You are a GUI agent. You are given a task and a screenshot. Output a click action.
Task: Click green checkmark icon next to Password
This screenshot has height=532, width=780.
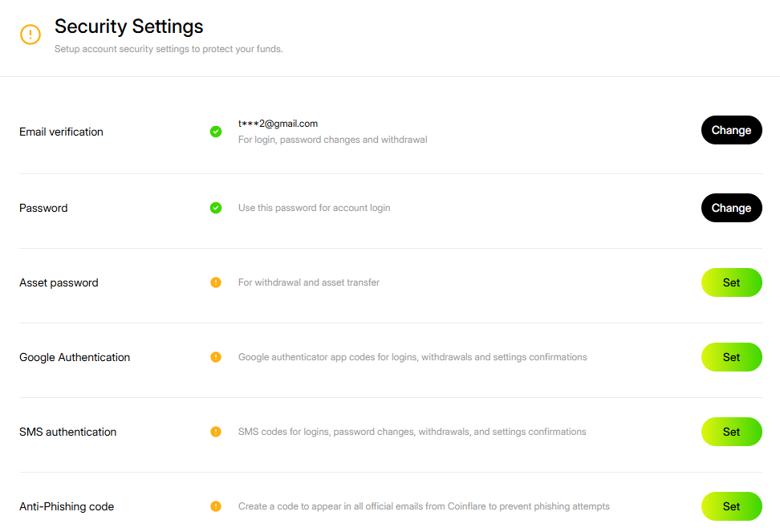pos(215,207)
